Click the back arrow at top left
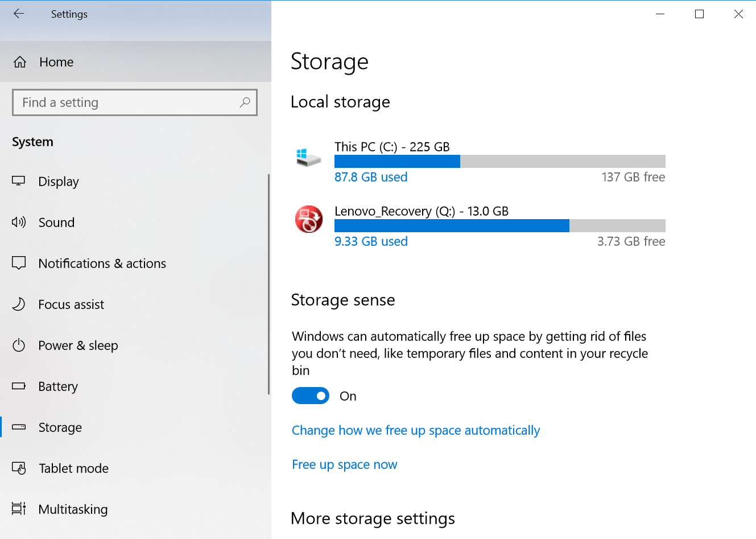This screenshot has width=756, height=539. 19,14
